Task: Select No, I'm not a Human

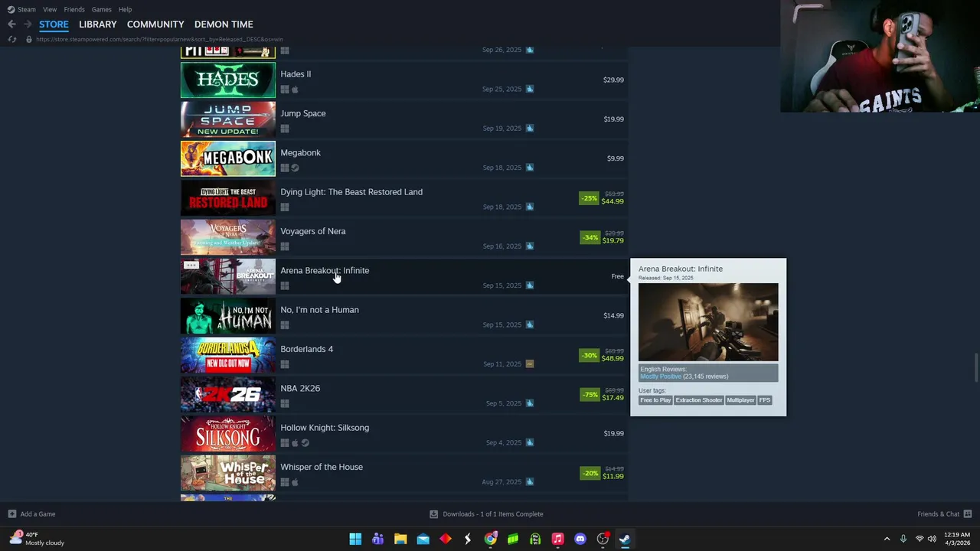Action: pos(319,310)
